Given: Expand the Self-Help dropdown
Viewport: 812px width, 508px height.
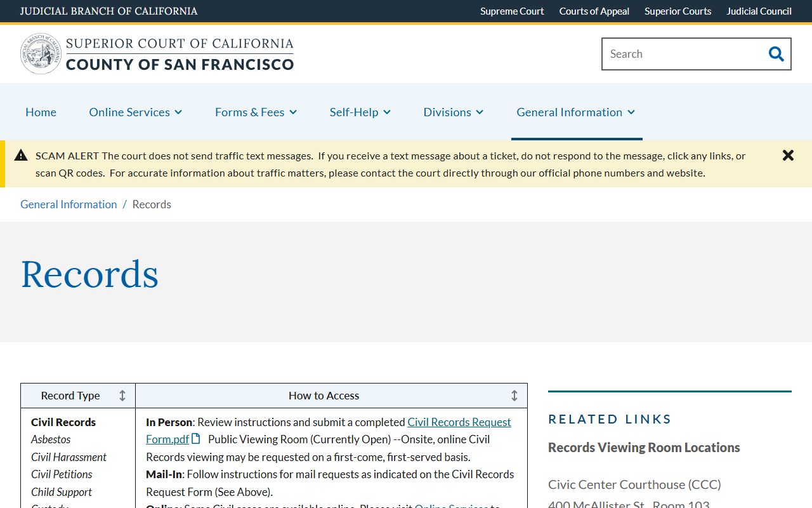Looking at the screenshot, I should coord(360,112).
